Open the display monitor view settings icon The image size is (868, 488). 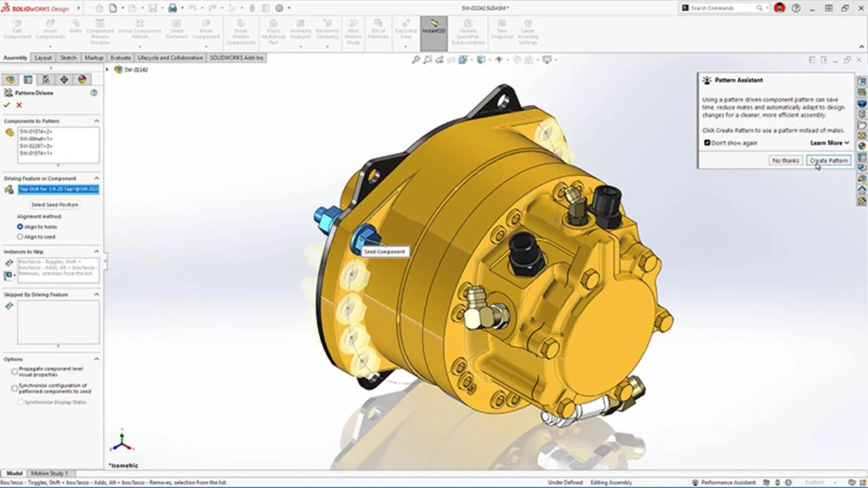(547, 60)
